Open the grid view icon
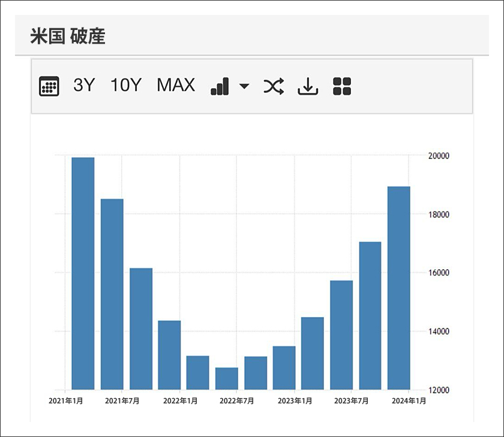The image size is (504, 437). [341, 86]
